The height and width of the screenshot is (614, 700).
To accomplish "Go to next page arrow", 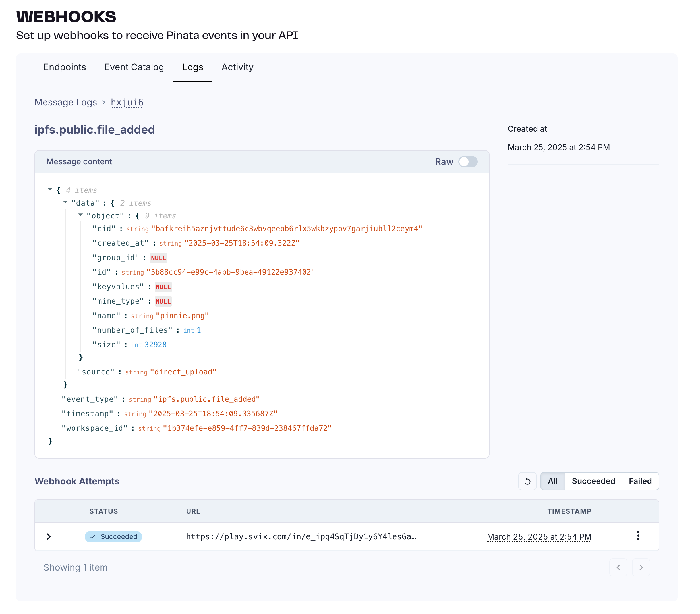I will [x=641, y=567].
